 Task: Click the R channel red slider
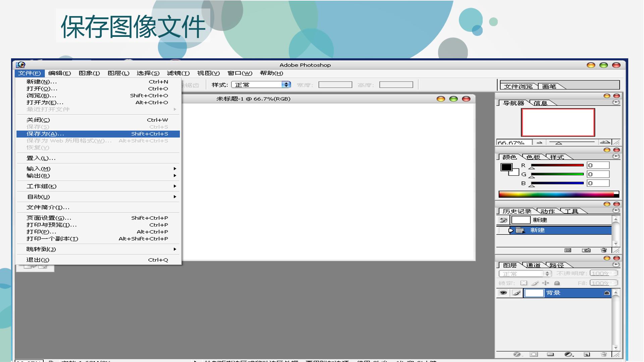(557, 165)
